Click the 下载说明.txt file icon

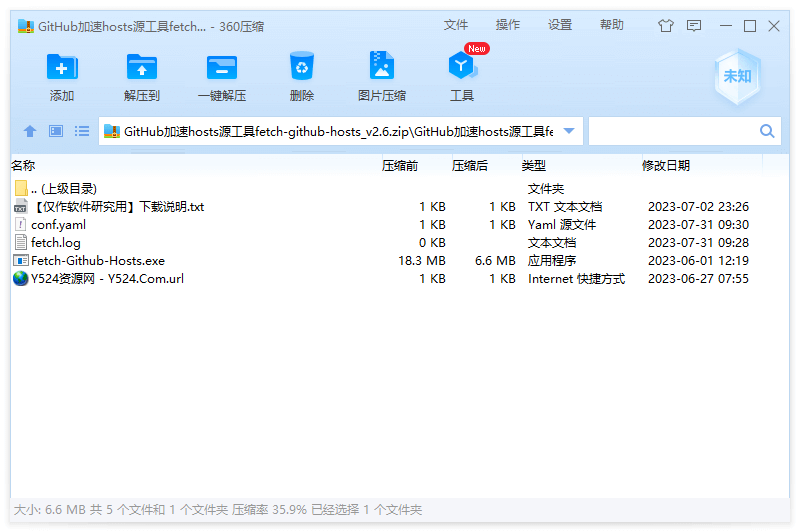(20, 207)
